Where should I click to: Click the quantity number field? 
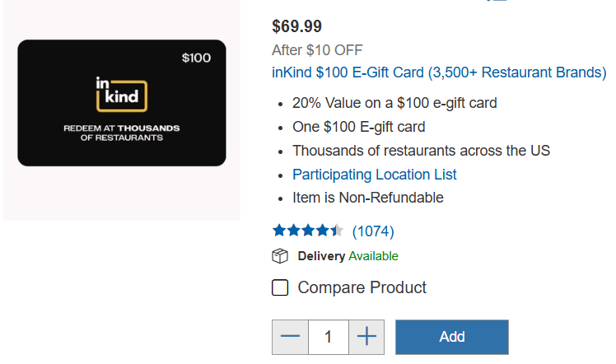(x=329, y=337)
